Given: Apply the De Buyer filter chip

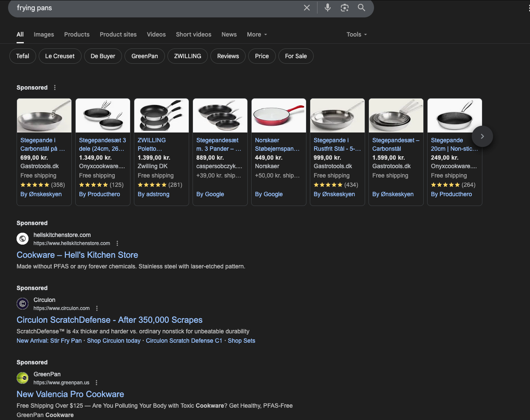Looking at the screenshot, I should pos(103,56).
